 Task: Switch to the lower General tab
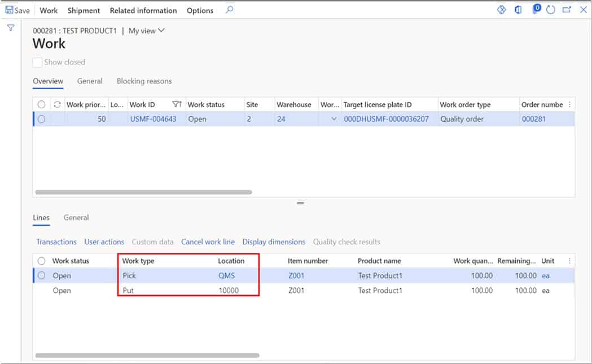click(76, 218)
